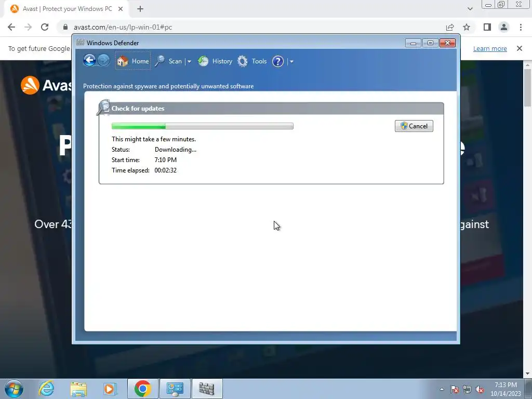Click the '7:10 PM' start time value
Image resolution: width=532 pixels, height=399 pixels.
point(166,160)
